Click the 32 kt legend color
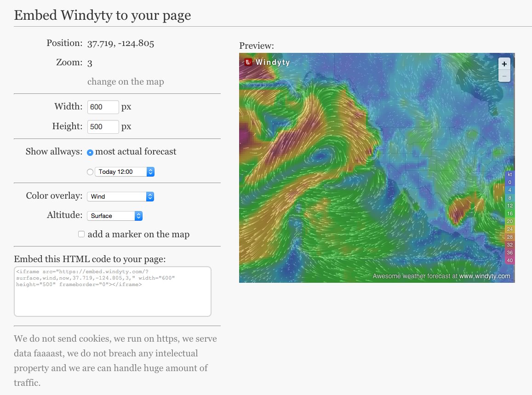532x395 pixels. pos(509,245)
